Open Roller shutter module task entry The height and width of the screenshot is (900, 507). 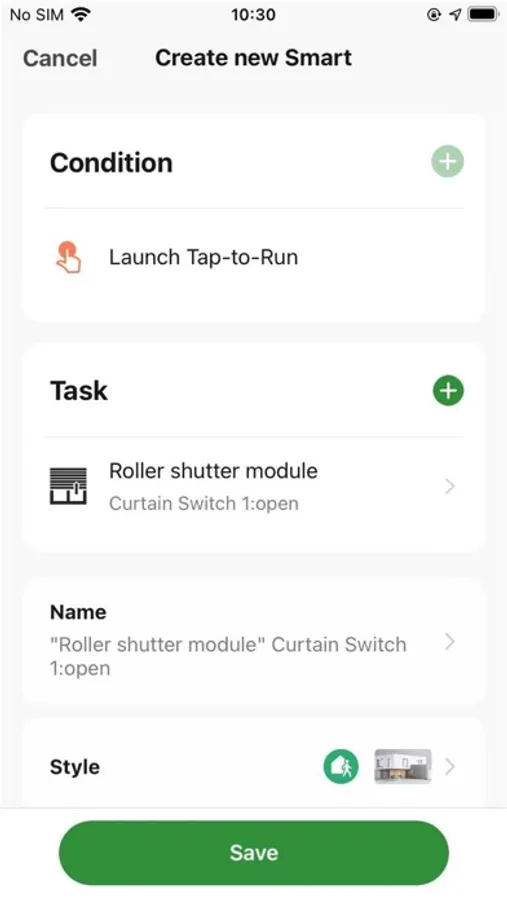point(254,486)
